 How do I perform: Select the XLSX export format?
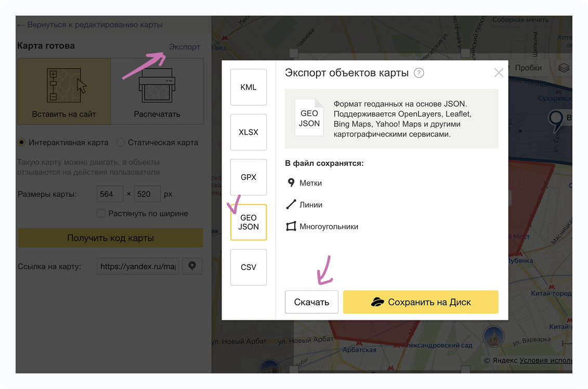pyautogui.click(x=249, y=132)
